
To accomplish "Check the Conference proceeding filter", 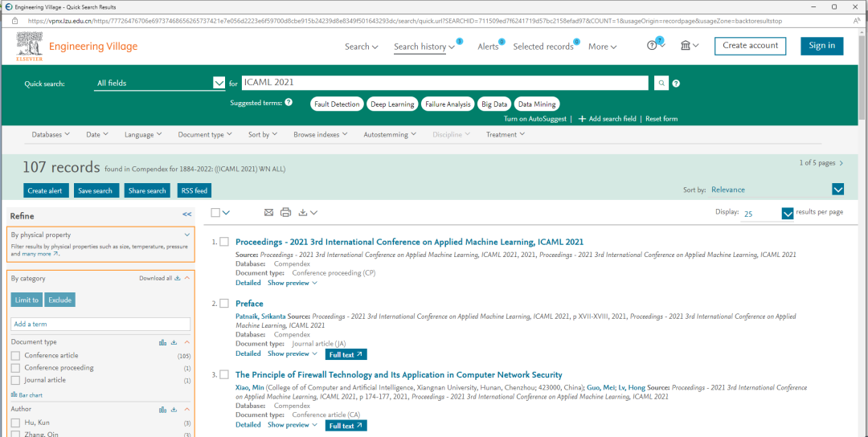I will [x=15, y=368].
